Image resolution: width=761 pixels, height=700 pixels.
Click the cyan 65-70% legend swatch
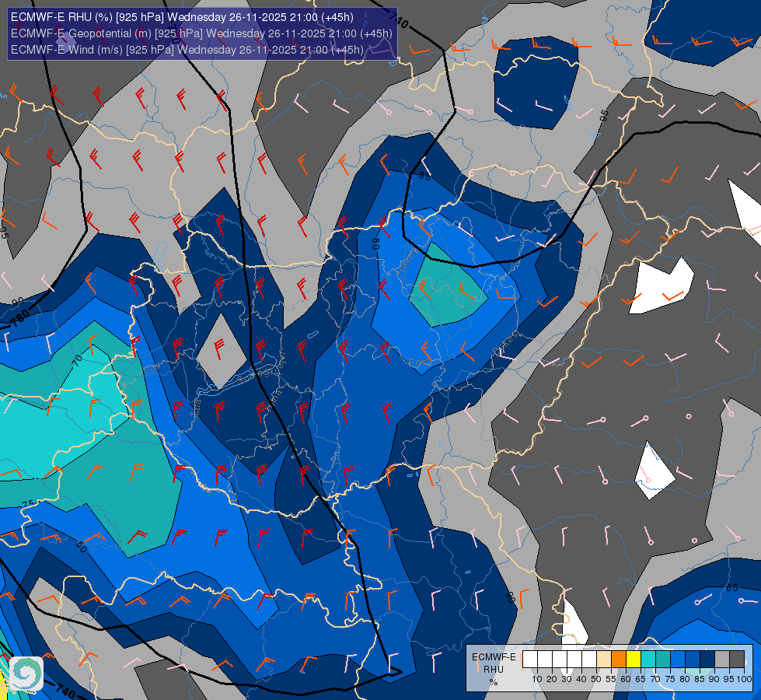(648, 660)
